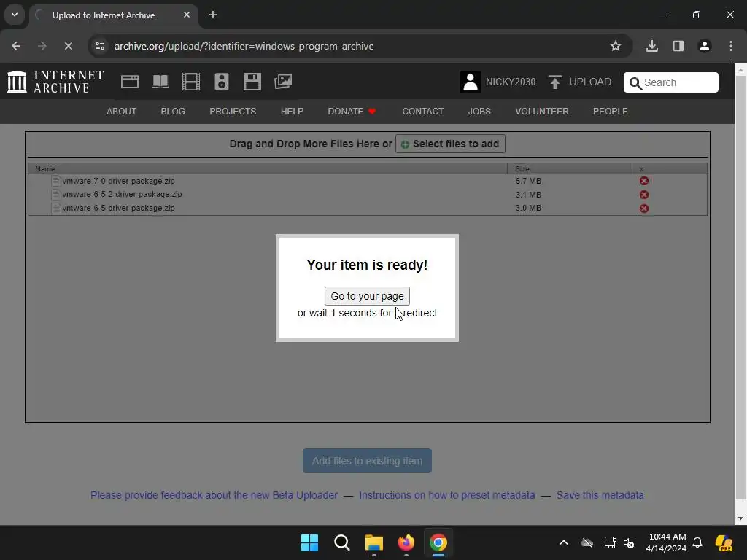This screenshot has width=747, height=560.
Task: Click the Size column header
Action: pos(570,169)
